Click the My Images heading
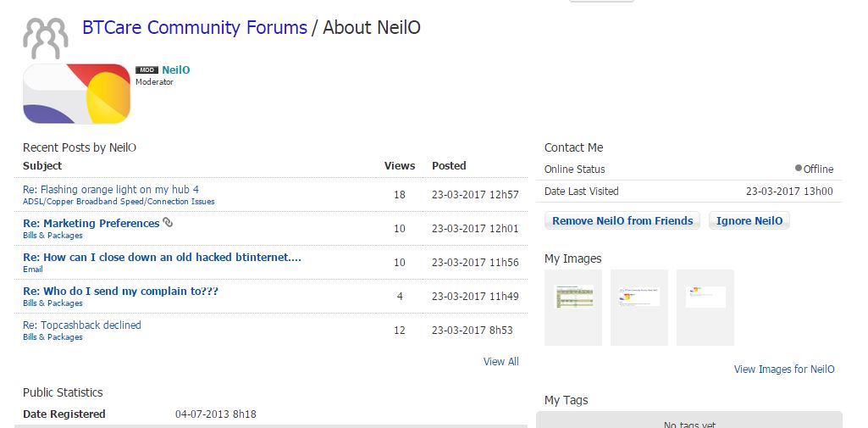The image size is (868, 428). (572, 258)
